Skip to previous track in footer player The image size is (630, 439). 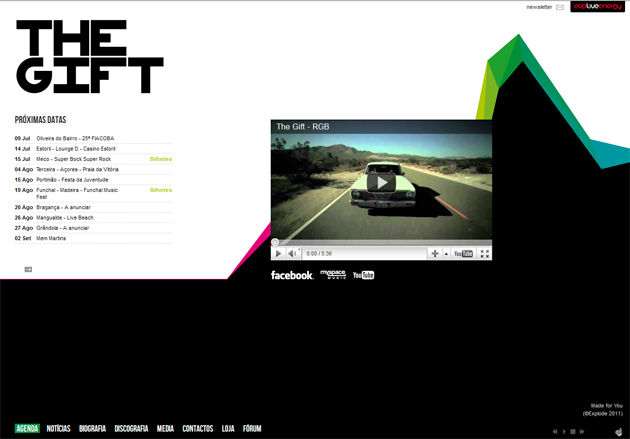pos(555,432)
